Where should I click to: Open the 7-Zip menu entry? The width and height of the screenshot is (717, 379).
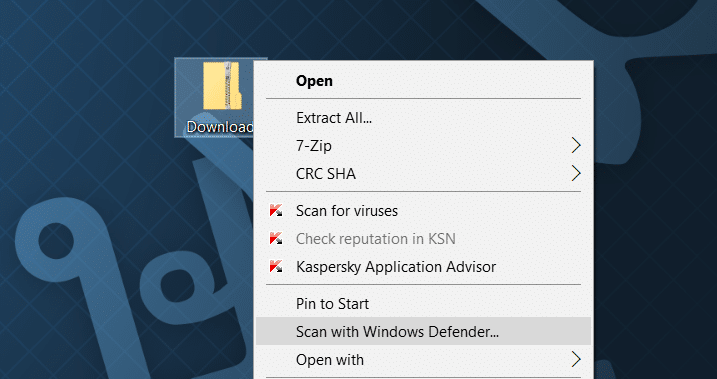pos(423,146)
